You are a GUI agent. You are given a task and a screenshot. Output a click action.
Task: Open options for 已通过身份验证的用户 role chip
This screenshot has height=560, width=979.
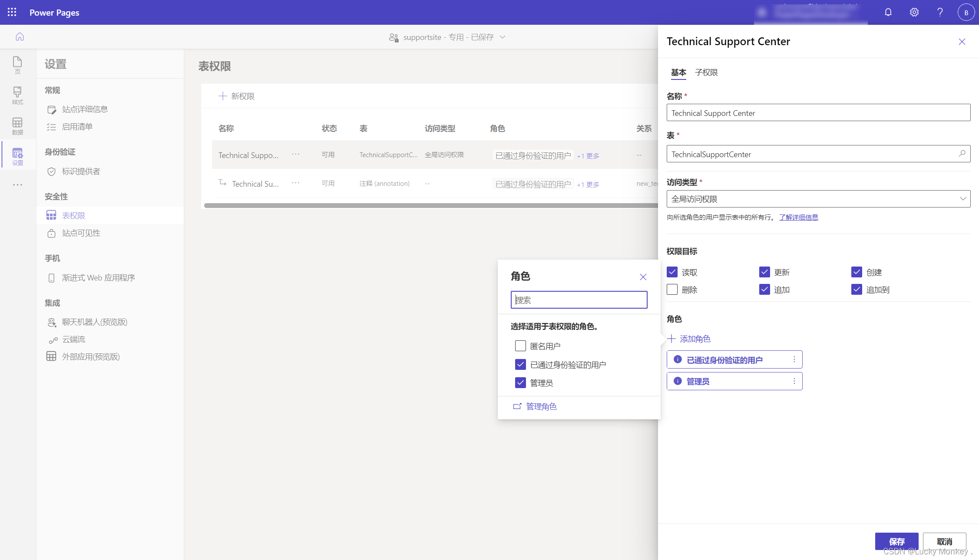pyautogui.click(x=794, y=359)
